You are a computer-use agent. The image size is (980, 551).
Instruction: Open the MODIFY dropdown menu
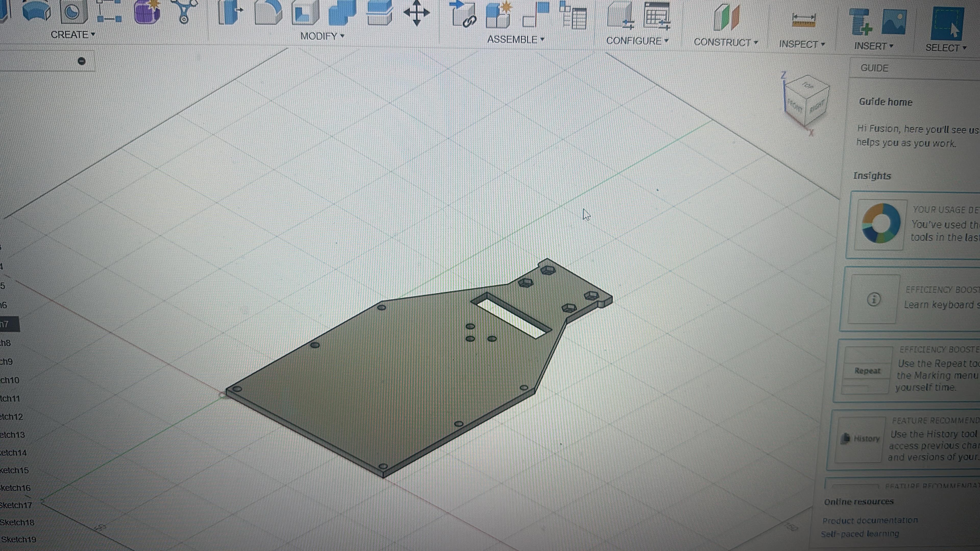click(322, 36)
